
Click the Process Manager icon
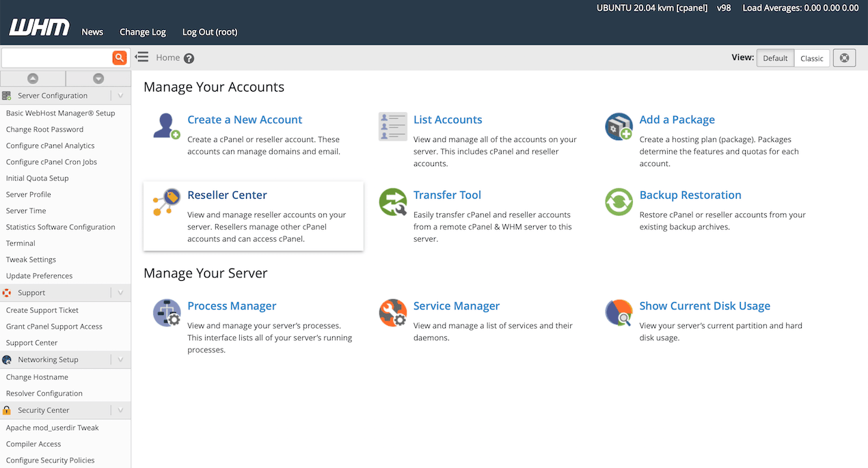pos(166,313)
